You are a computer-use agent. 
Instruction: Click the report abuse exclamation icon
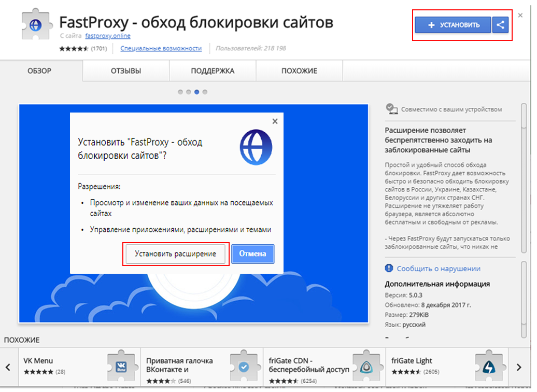pyautogui.click(x=389, y=268)
